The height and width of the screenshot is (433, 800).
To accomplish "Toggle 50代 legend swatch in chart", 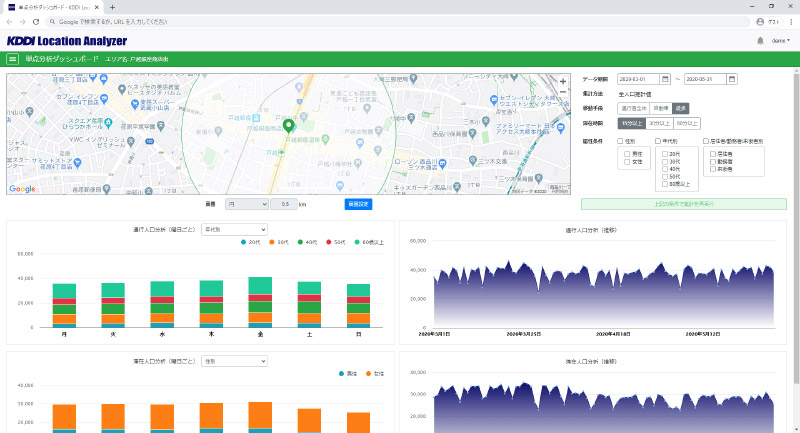I will click(x=329, y=242).
